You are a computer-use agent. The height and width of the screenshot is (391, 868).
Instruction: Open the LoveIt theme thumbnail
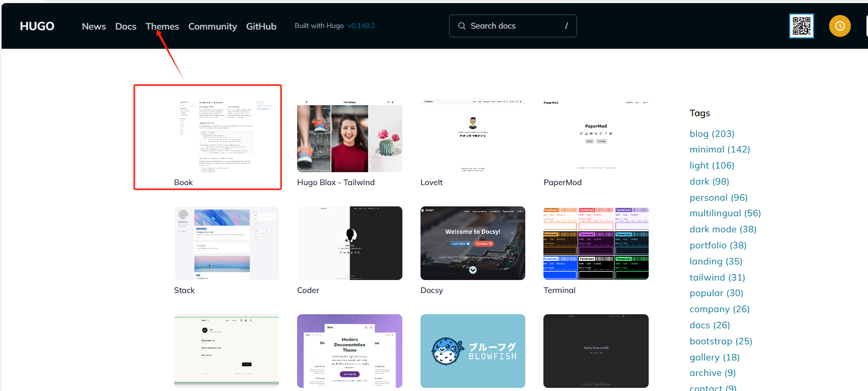473,135
